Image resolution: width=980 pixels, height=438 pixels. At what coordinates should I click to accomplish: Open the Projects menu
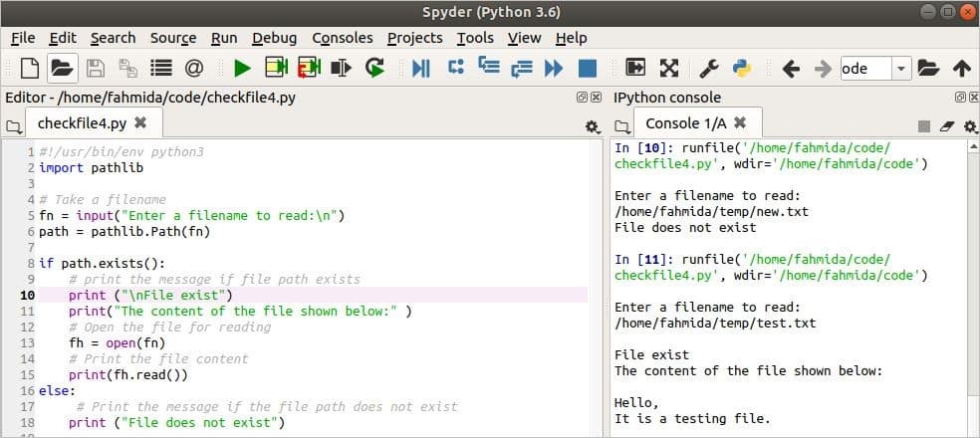[415, 38]
